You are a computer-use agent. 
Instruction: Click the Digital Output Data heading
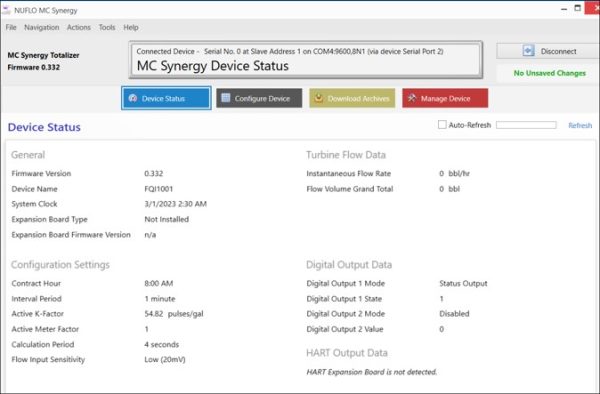349,265
